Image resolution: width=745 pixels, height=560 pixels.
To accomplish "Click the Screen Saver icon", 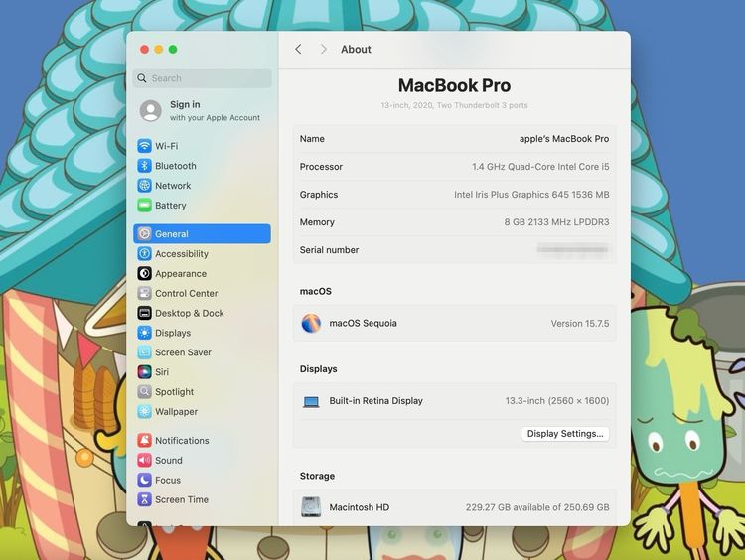I will click(x=145, y=352).
